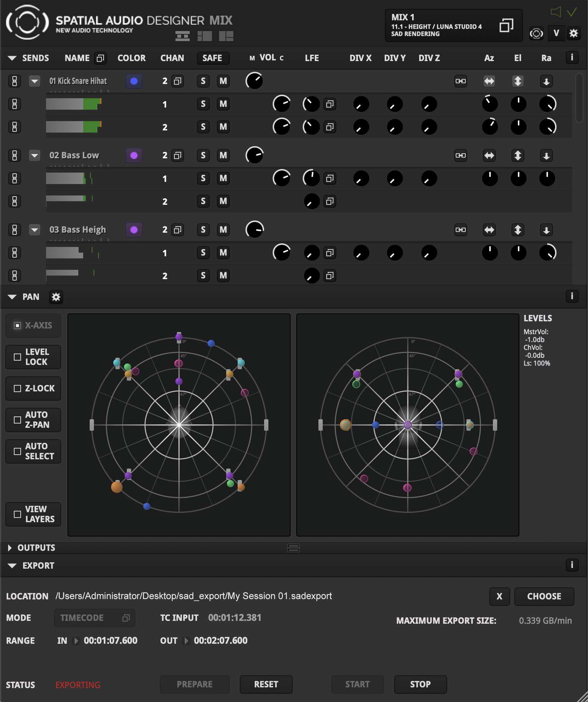Expand the OUTPUTS section

10,548
